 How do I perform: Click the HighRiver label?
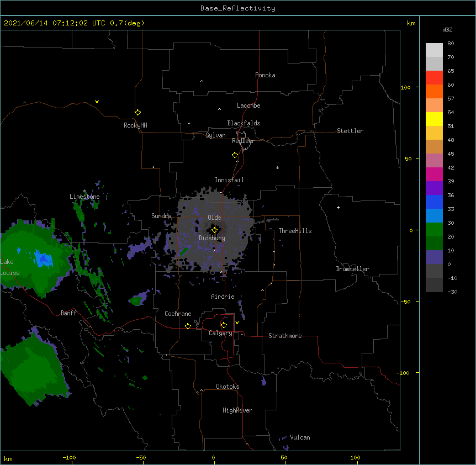pos(237,410)
